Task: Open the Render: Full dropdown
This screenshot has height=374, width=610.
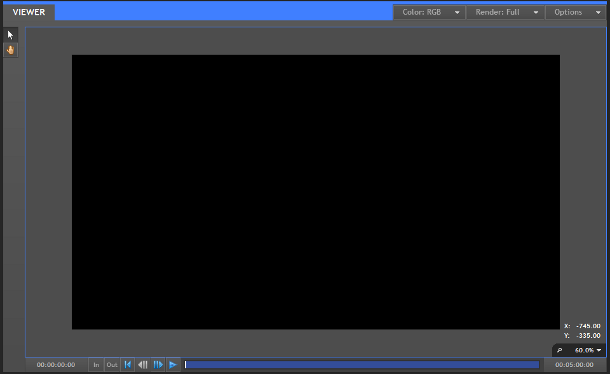Action: pos(505,12)
